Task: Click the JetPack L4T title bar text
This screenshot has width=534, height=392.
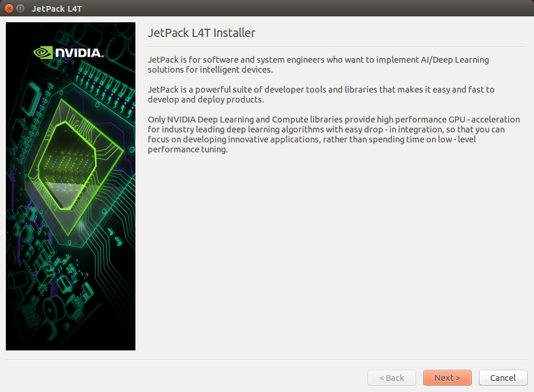Action: pyautogui.click(x=57, y=9)
